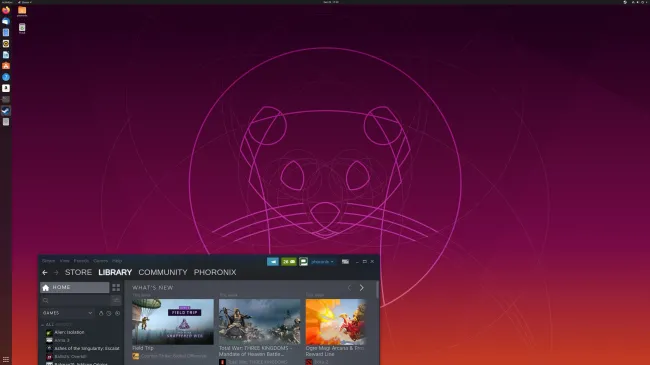Click the library search magnifier field
650x365 pixels.
tap(75, 300)
